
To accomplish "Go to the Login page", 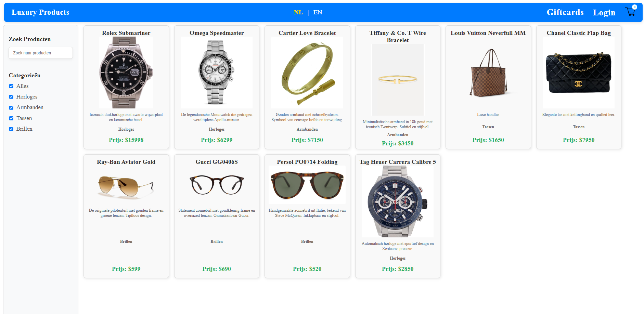I will click(604, 13).
